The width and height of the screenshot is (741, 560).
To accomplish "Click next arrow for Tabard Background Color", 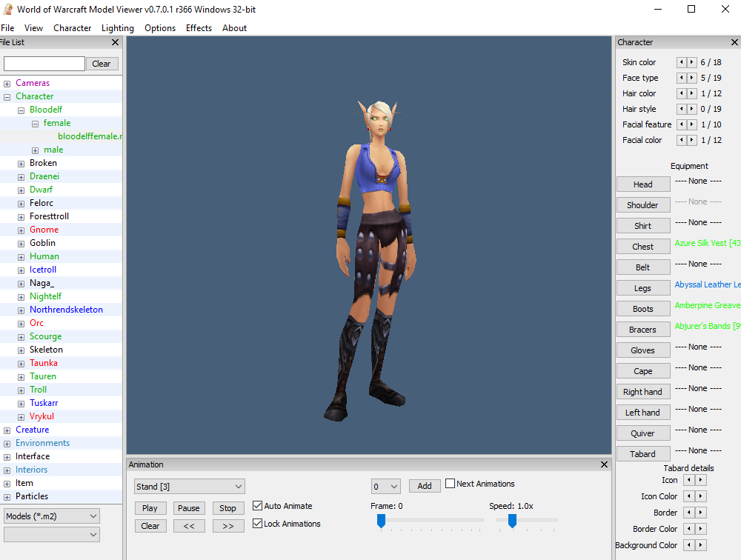I will [701, 545].
